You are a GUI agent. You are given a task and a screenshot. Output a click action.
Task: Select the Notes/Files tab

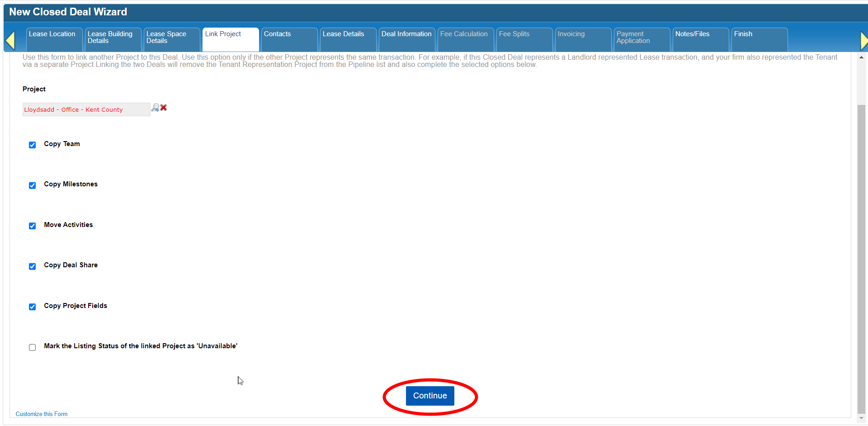pyautogui.click(x=700, y=39)
